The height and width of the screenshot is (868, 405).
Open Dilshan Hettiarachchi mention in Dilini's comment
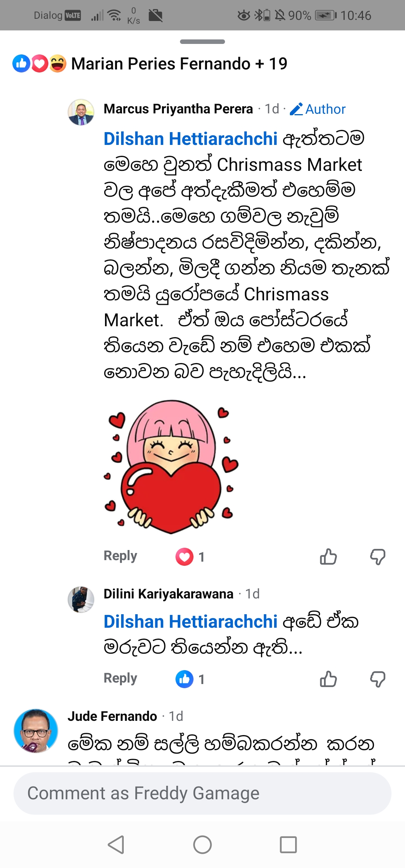click(190, 621)
